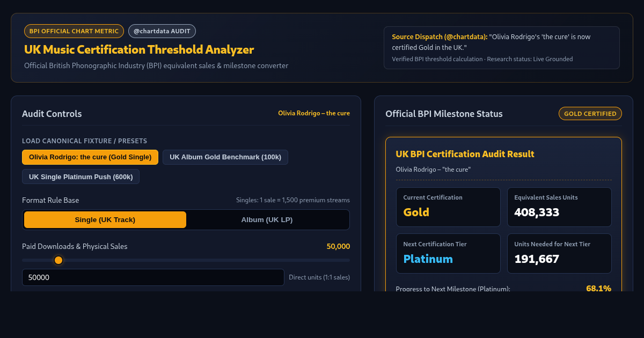Click the Audit Controls heading
Viewport: 644px width, 338px height.
click(52, 114)
